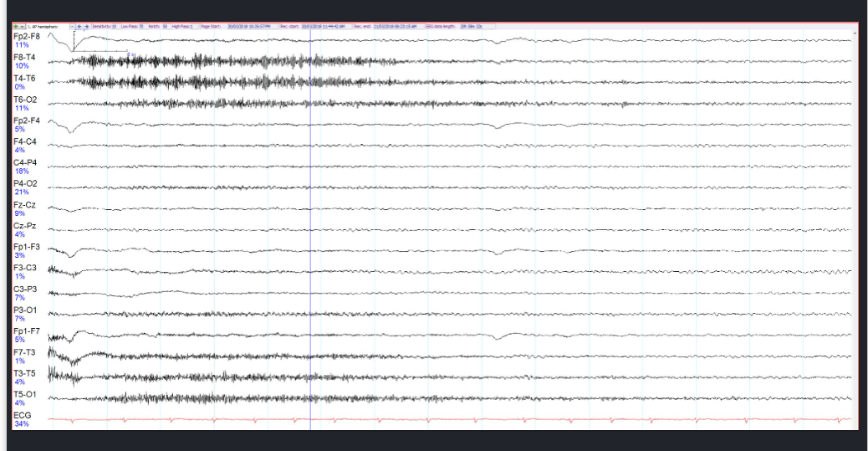Click the 9% value under Fz-Cz
The image size is (868, 451).
click(20, 213)
